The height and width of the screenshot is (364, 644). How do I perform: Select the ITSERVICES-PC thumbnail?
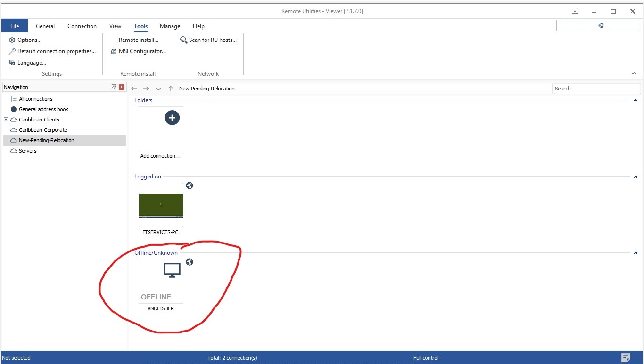coord(161,205)
